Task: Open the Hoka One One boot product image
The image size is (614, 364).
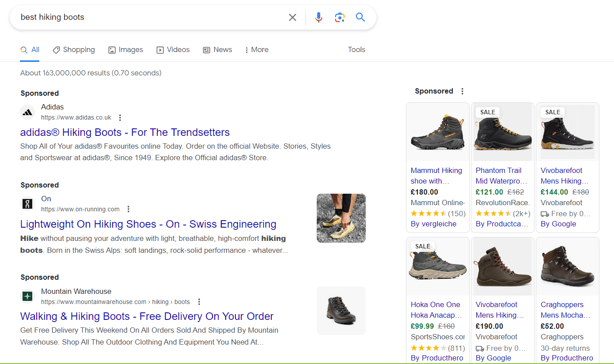Action: [x=438, y=267]
